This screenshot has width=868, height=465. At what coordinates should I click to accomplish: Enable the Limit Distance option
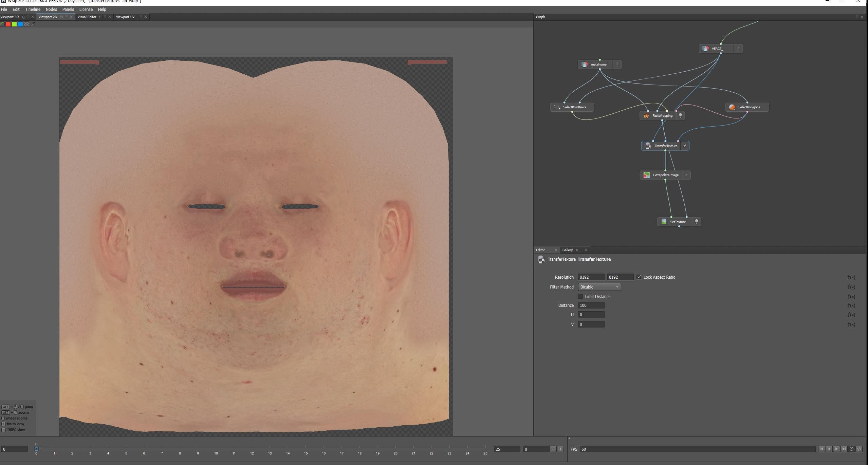pos(581,296)
